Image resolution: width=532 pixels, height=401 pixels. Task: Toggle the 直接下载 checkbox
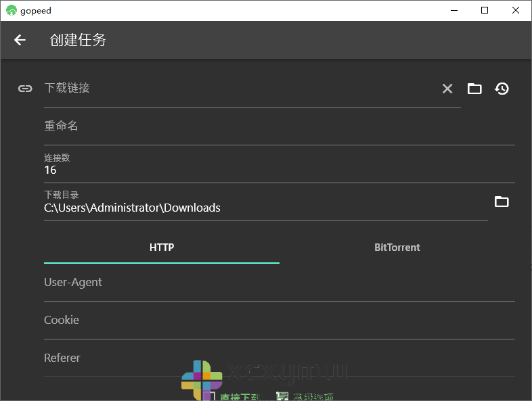point(210,396)
